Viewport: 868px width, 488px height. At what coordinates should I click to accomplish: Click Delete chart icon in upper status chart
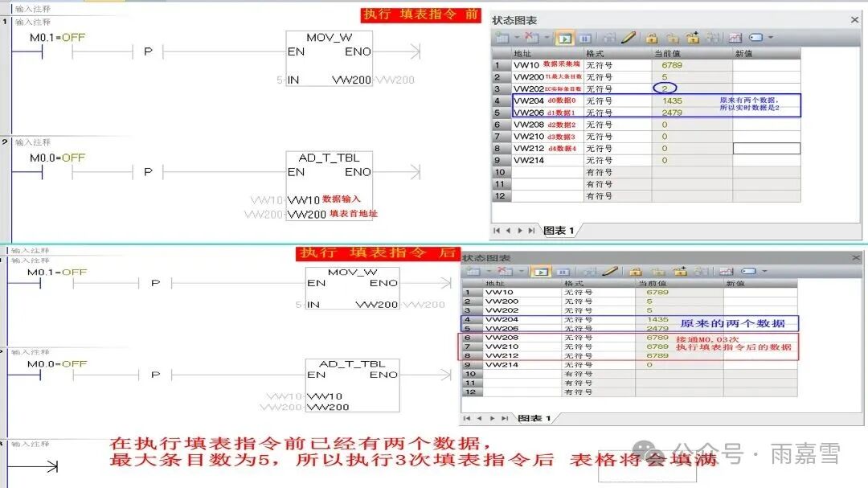[x=531, y=38]
